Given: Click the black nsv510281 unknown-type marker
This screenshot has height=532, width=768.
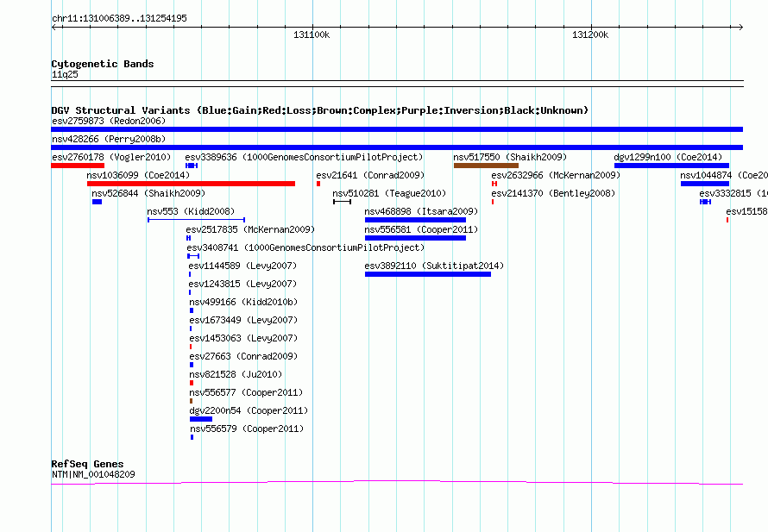Looking at the screenshot, I should [342, 202].
